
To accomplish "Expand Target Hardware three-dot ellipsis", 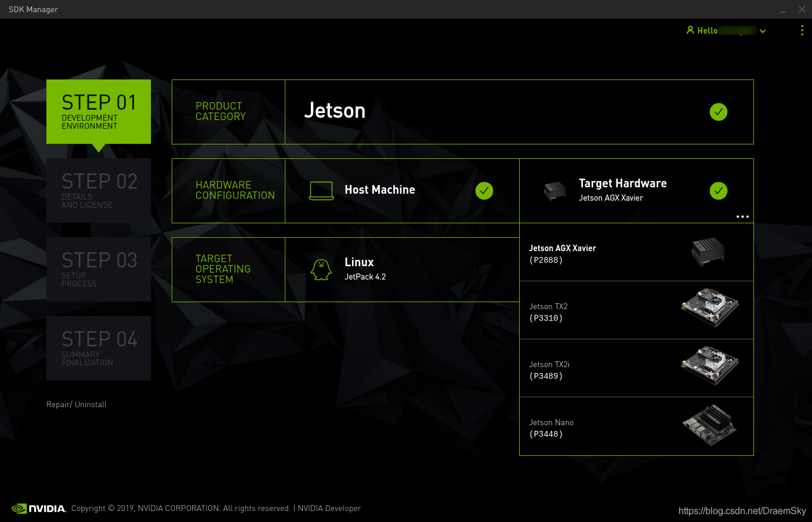I will [742, 216].
